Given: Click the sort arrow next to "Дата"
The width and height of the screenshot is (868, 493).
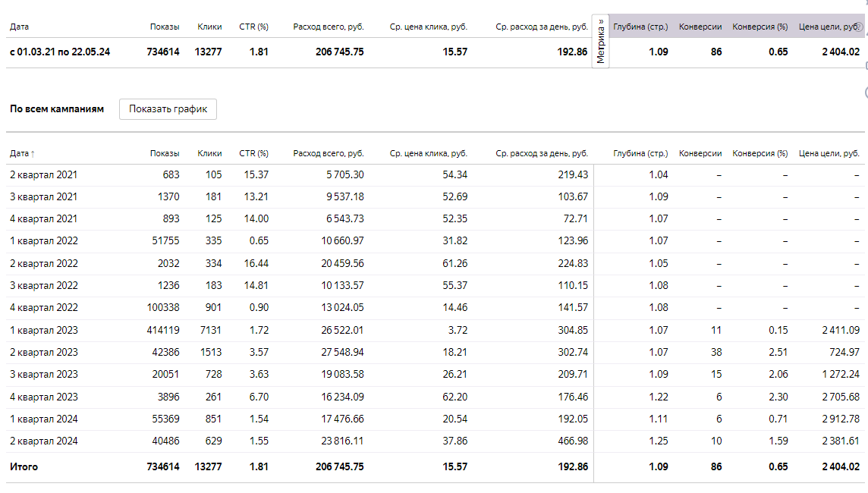Looking at the screenshot, I should pyautogui.click(x=33, y=154).
